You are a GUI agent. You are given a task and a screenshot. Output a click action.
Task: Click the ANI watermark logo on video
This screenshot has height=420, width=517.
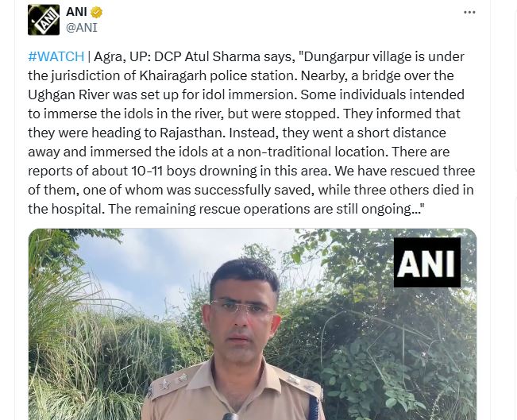427,263
